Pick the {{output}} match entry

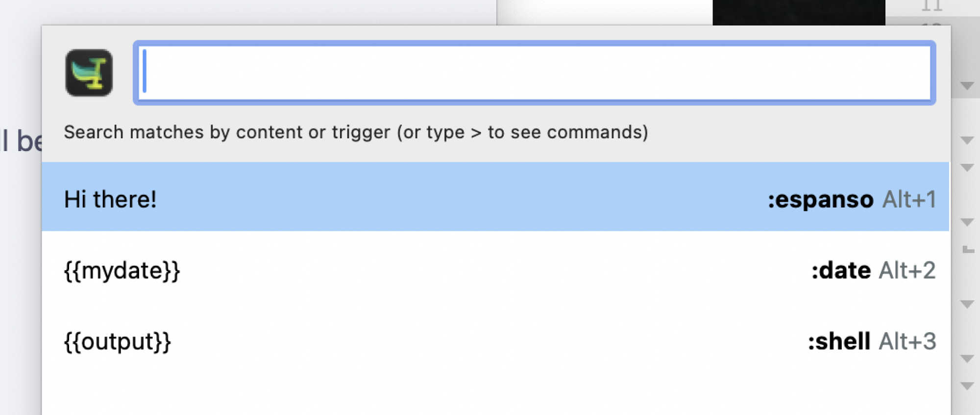point(495,341)
